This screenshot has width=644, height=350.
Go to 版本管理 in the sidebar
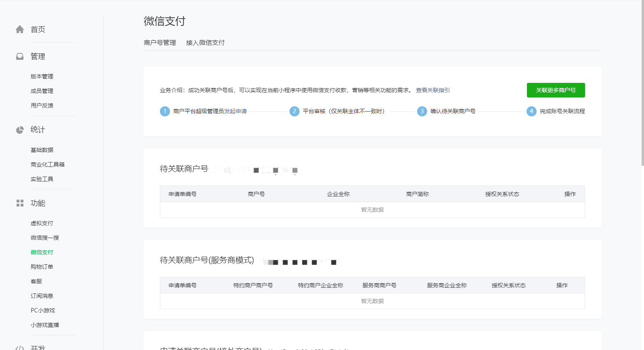coord(42,76)
